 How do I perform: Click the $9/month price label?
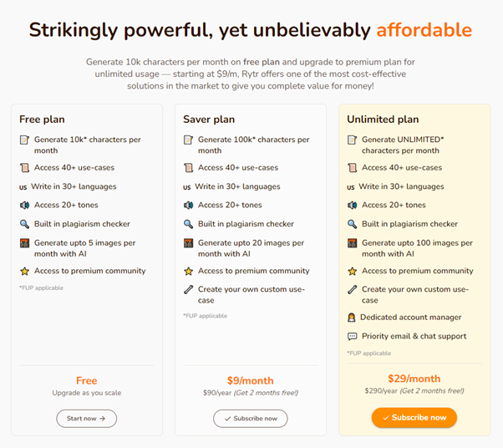pyautogui.click(x=250, y=380)
